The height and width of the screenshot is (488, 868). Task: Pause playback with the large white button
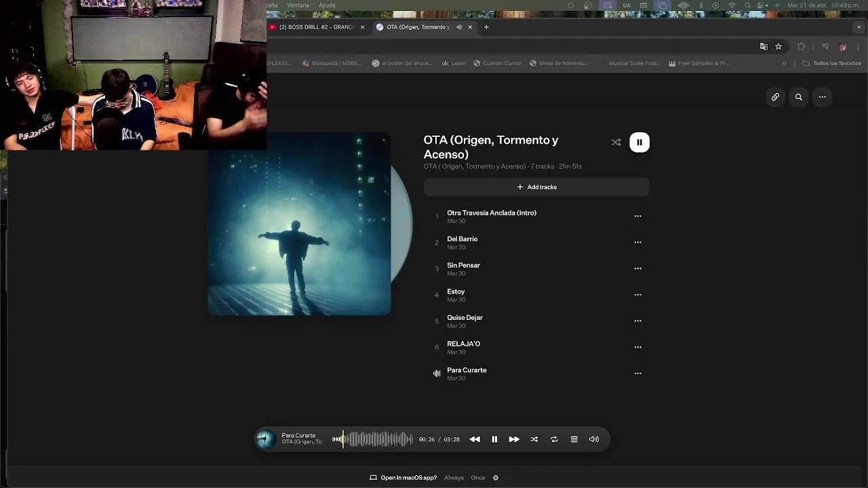639,142
